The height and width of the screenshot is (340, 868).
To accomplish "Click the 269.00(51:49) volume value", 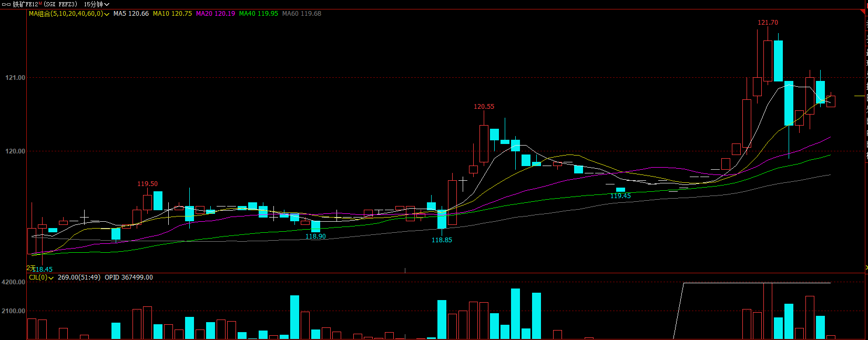I will coord(79,277).
